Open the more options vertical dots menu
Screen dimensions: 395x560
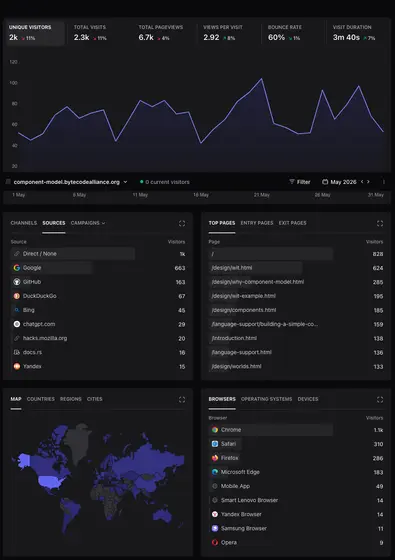[384, 182]
